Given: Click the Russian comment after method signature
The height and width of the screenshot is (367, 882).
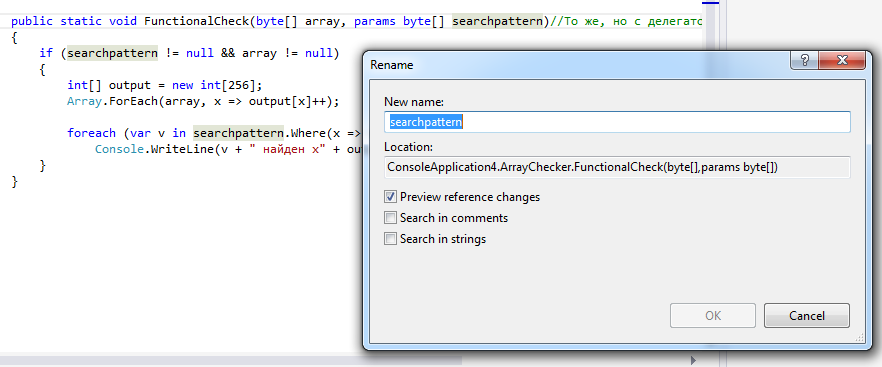Looking at the screenshot, I should (626, 21).
